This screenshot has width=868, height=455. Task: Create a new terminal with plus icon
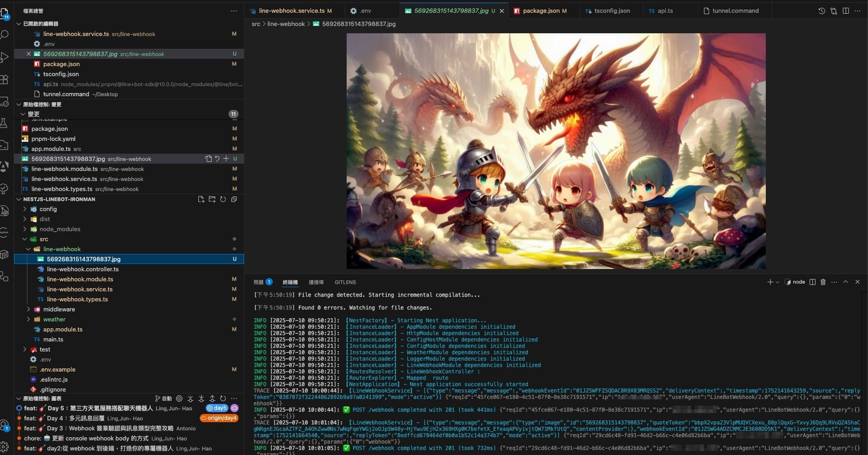click(770, 282)
